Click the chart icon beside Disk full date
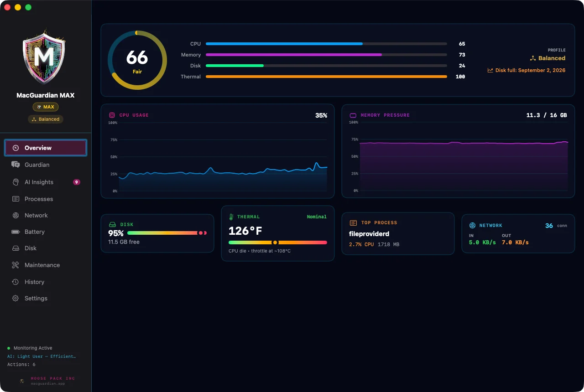 pyautogui.click(x=490, y=70)
